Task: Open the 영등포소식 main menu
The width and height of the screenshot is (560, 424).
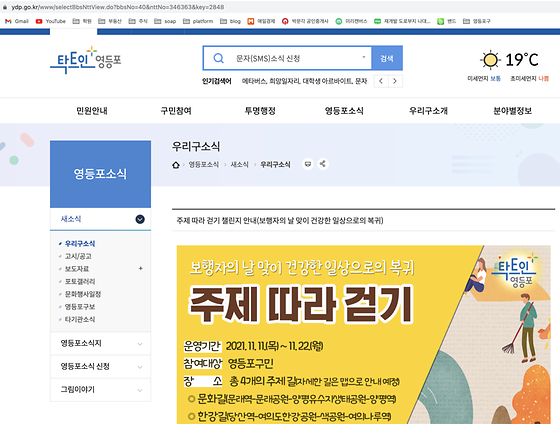Action: [344, 111]
